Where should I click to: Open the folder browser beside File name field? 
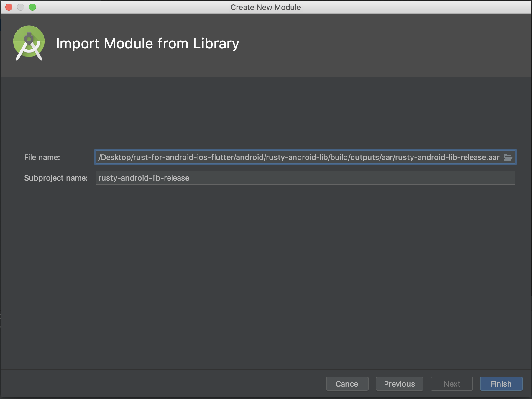(508, 157)
